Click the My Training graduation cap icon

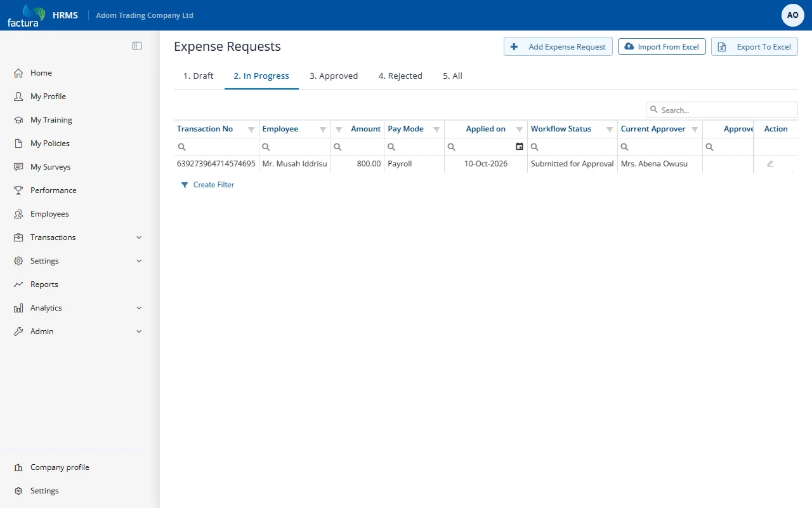[18, 120]
